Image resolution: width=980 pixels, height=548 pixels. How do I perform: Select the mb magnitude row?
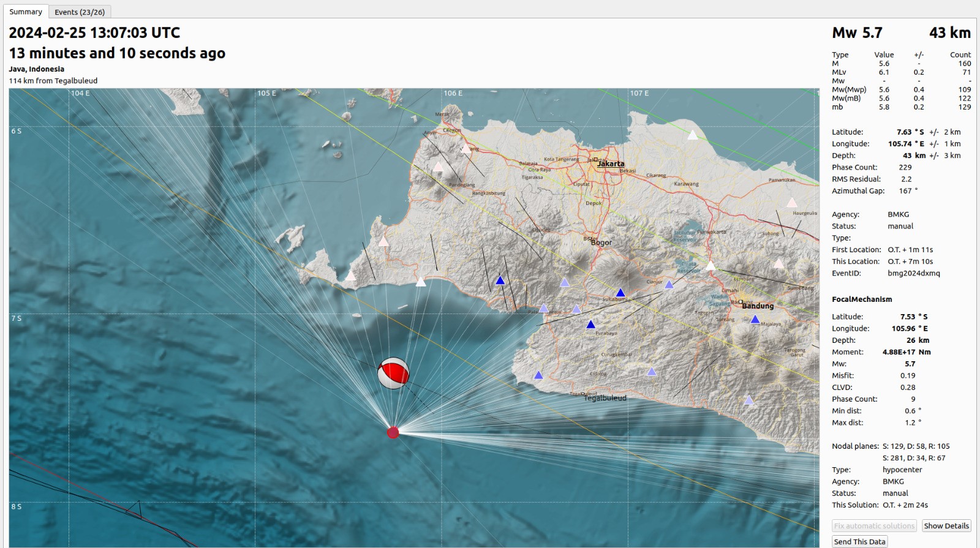[x=901, y=107]
